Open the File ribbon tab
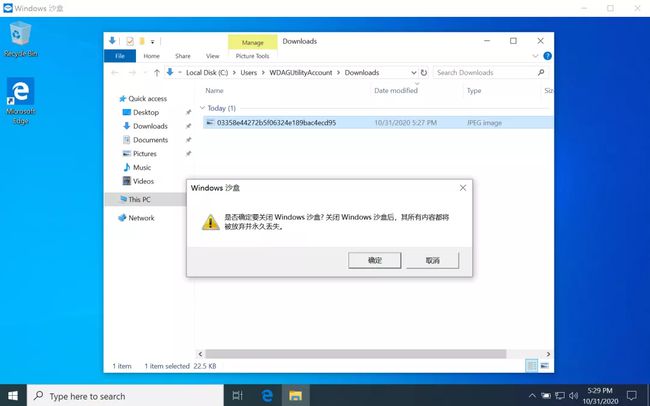The height and width of the screenshot is (406, 650). [120, 56]
